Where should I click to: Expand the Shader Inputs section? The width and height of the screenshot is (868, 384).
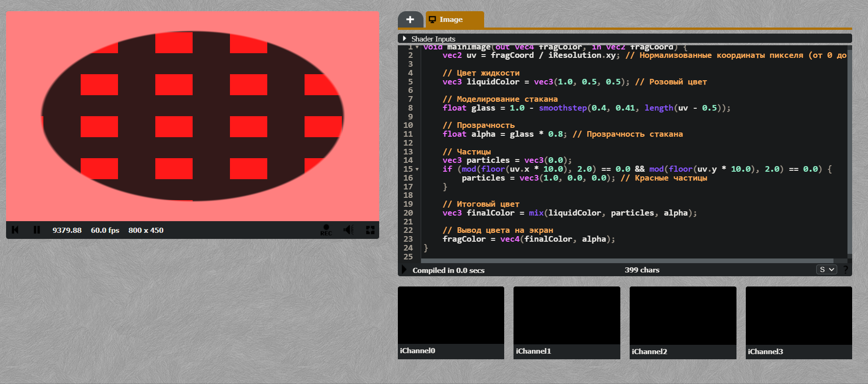404,39
